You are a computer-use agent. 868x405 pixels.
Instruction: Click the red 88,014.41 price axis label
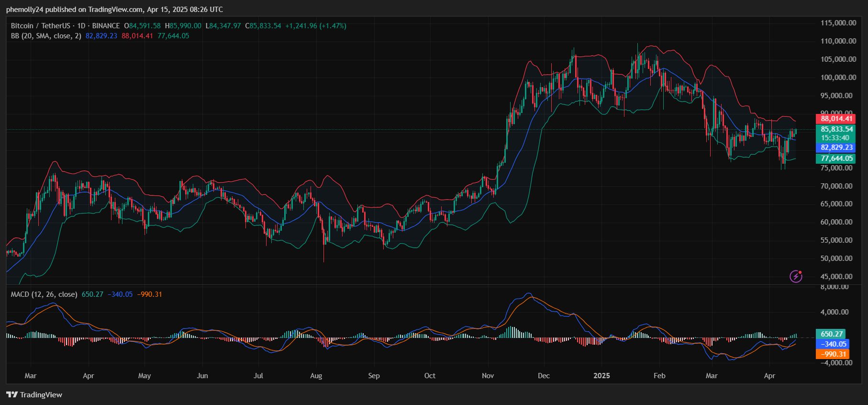click(x=836, y=119)
